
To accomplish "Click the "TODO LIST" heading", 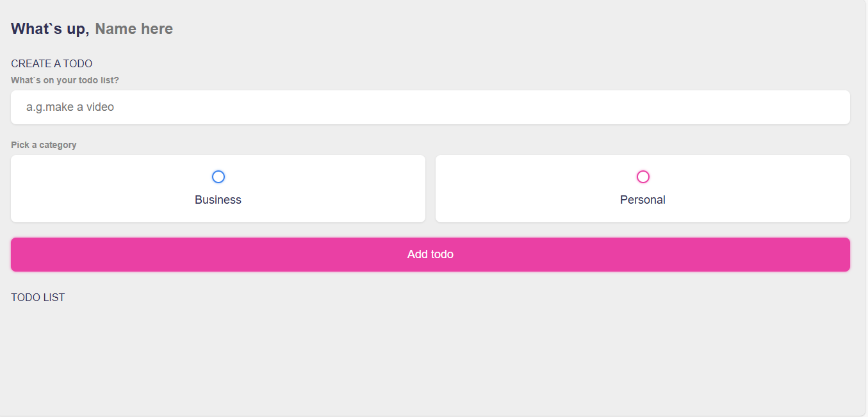I will [x=38, y=297].
